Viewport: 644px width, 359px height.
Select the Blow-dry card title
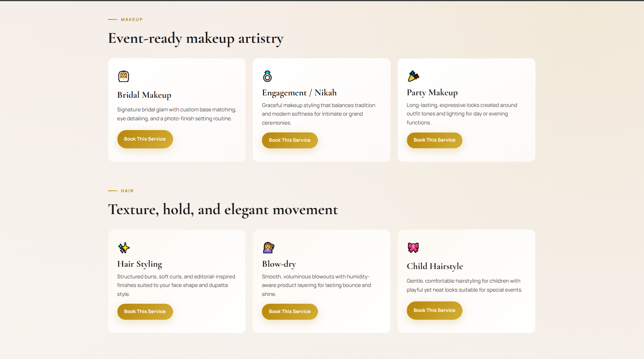pyautogui.click(x=279, y=264)
